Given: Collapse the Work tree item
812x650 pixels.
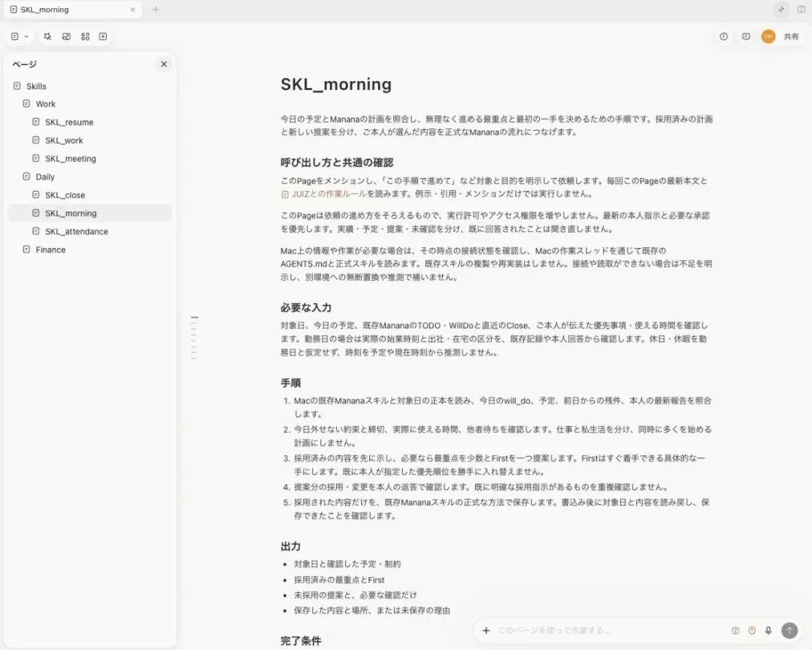Looking at the screenshot, I should click(26, 104).
